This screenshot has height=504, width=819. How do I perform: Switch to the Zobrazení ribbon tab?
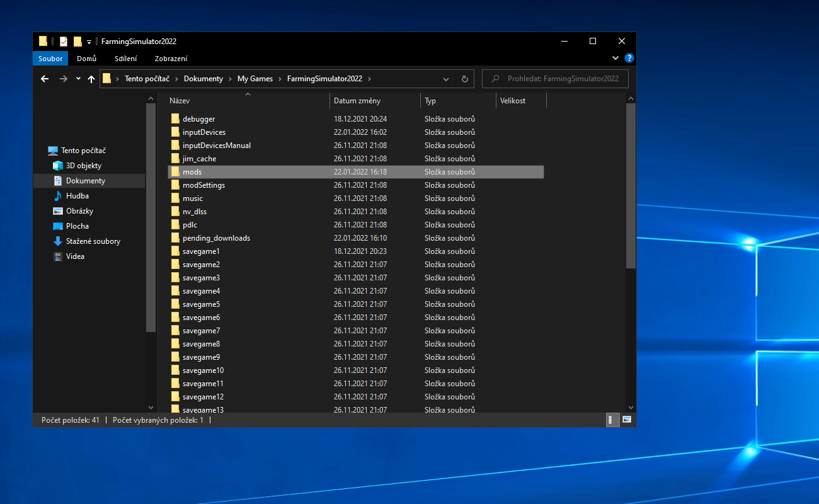(171, 59)
